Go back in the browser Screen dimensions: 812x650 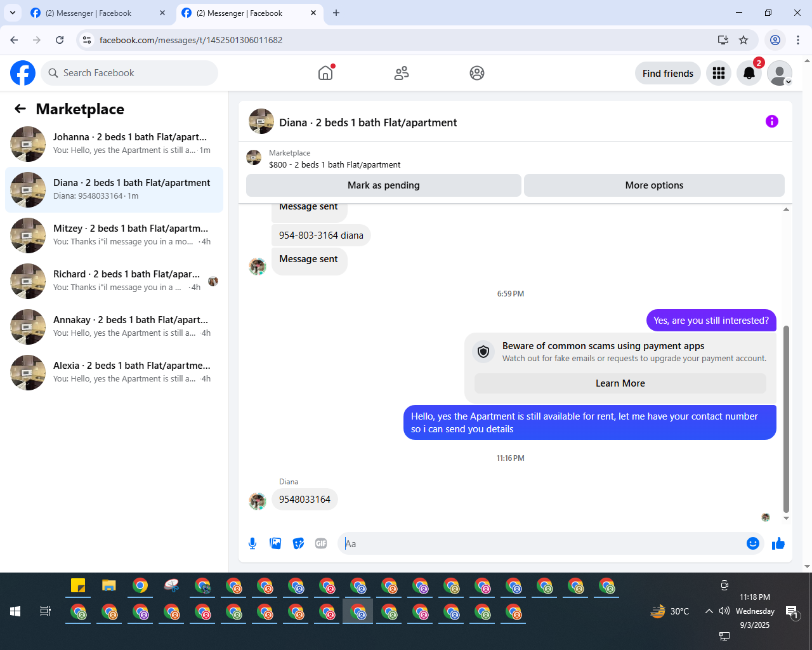pyautogui.click(x=14, y=40)
